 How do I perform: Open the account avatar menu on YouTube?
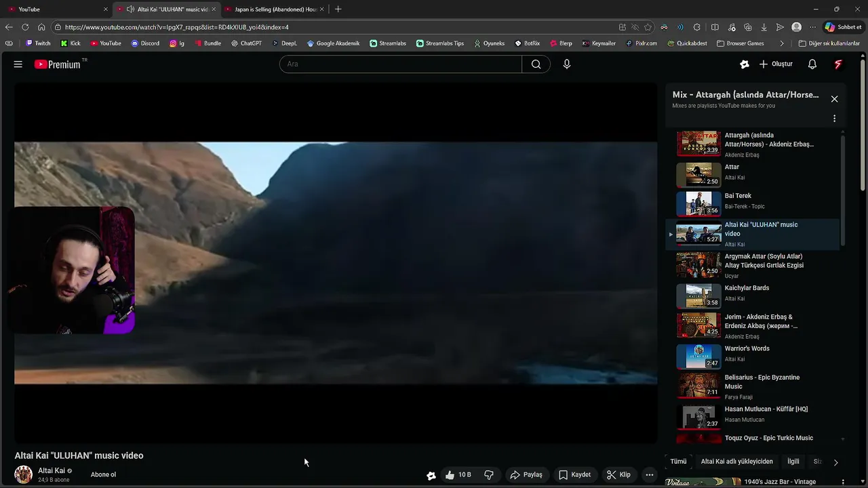tap(838, 64)
